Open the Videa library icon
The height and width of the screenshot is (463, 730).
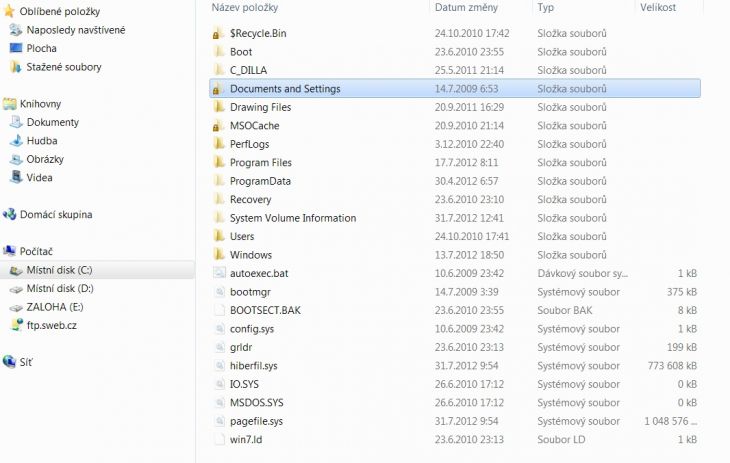pyautogui.click(x=16, y=177)
